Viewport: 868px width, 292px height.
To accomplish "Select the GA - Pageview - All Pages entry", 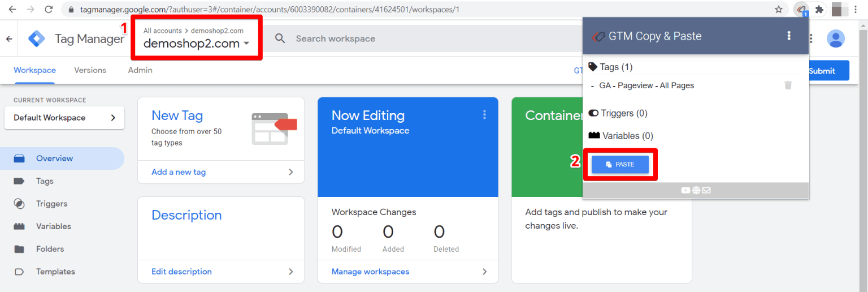I will (646, 85).
